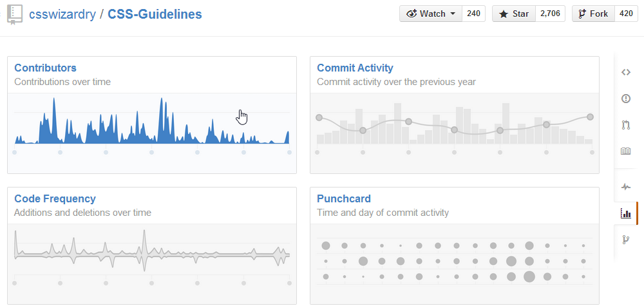Open the CSS-Guidelines repository link
This screenshot has width=644, height=308.
click(155, 14)
